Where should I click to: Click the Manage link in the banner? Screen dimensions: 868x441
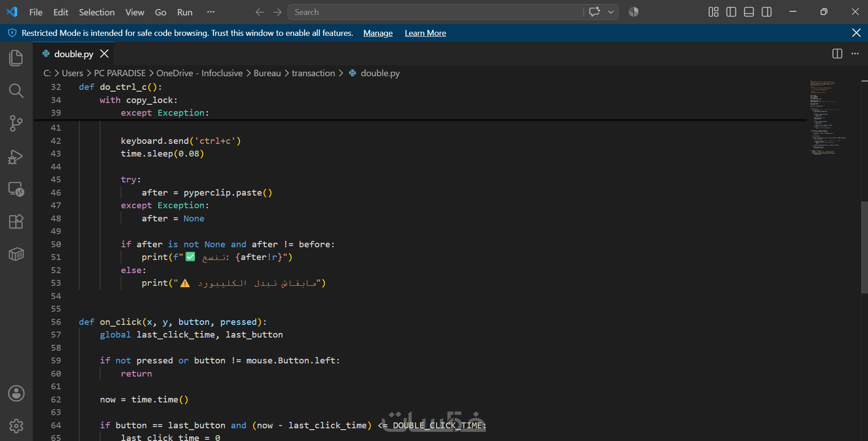click(x=378, y=33)
